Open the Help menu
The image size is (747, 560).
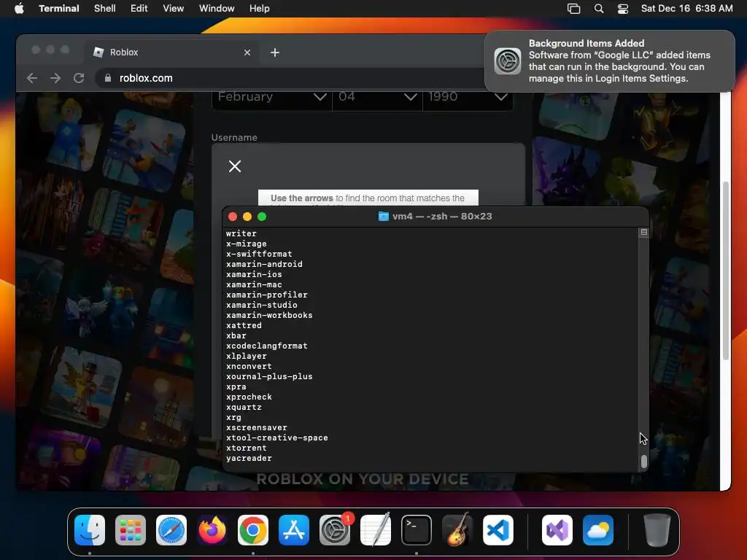pos(260,9)
